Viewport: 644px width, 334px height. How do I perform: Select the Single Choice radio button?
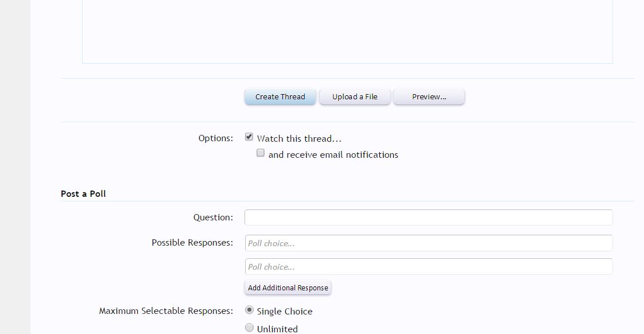click(x=249, y=310)
